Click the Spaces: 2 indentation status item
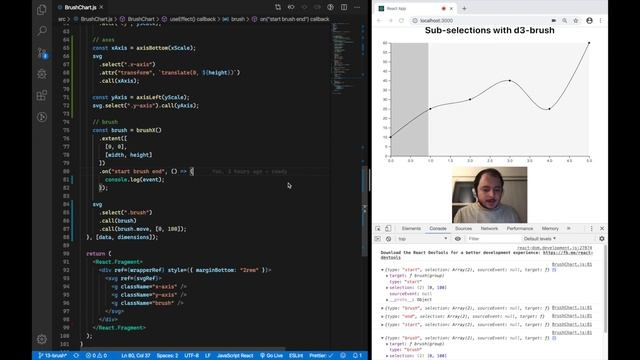The width and height of the screenshot is (640, 360). click(167, 356)
